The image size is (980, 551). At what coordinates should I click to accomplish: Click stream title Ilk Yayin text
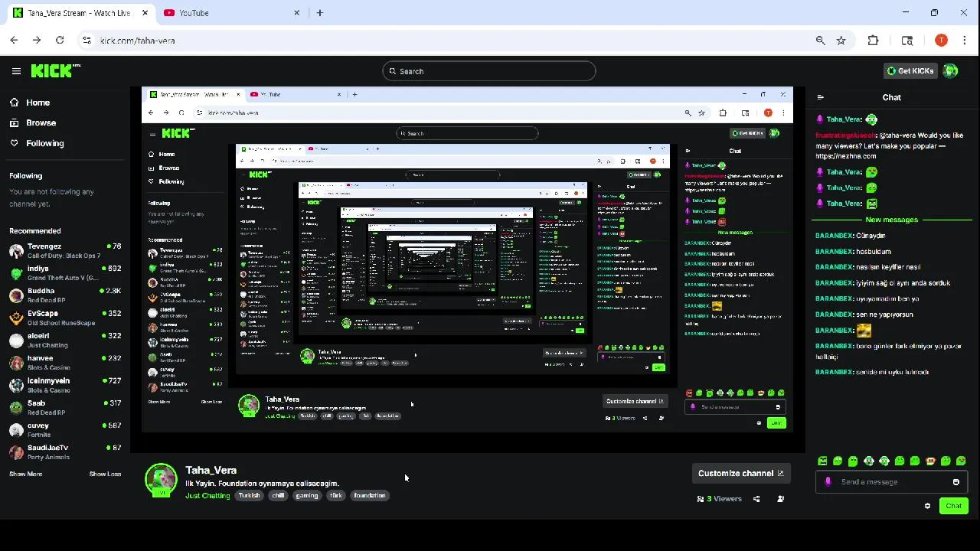pyautogui.click(x=262, y=484)
